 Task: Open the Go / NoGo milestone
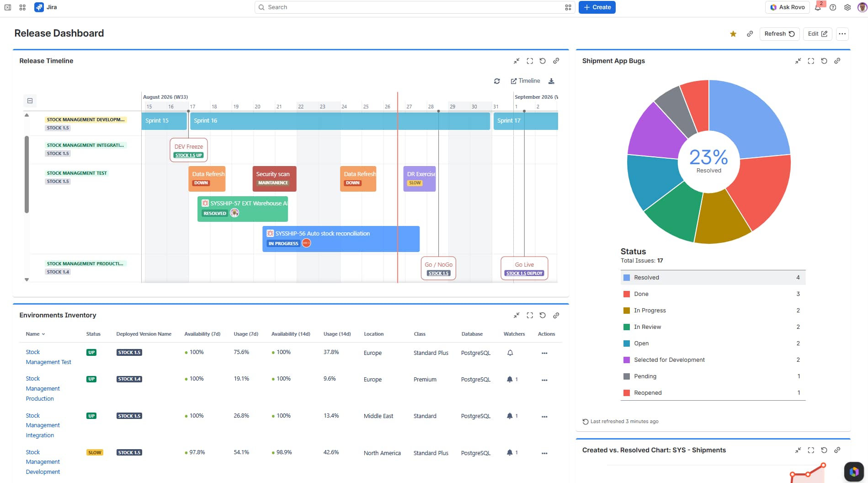point(438,268)
